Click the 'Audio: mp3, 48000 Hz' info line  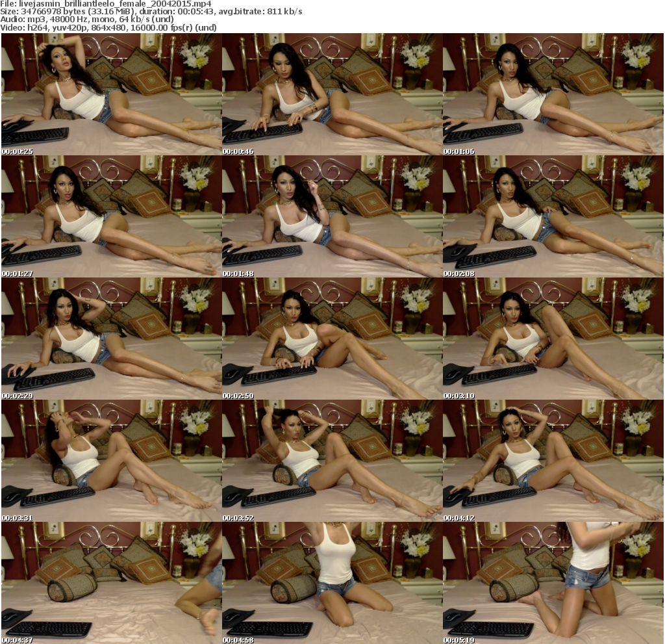pyautogui.click(x=87, y=19)
